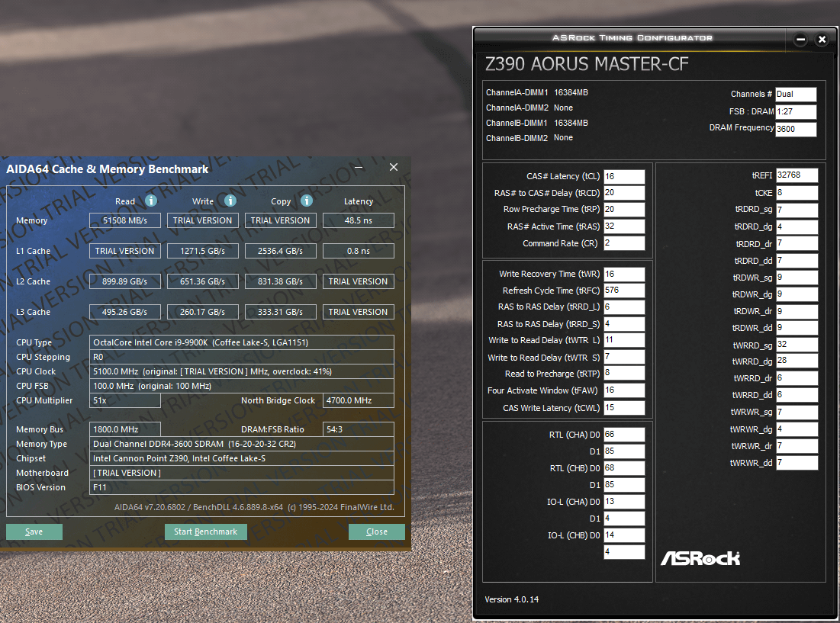
Task: Click the Memory Bus 1800.0 MHz field
Action: pos(125,429)
